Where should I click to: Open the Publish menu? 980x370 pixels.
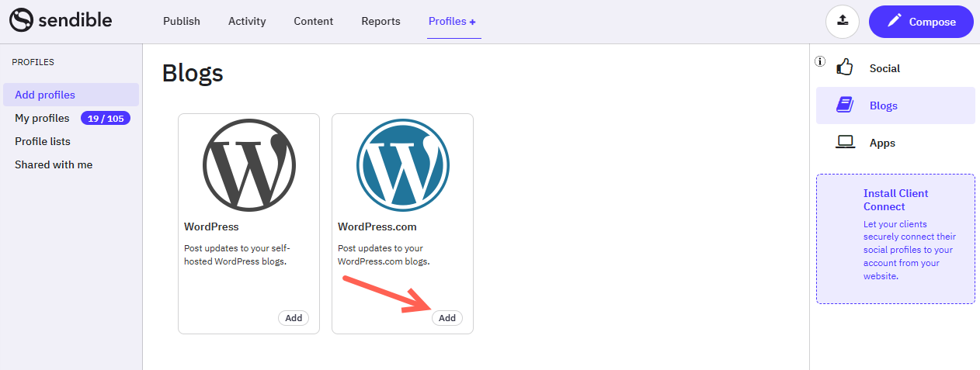click(182, 22)
